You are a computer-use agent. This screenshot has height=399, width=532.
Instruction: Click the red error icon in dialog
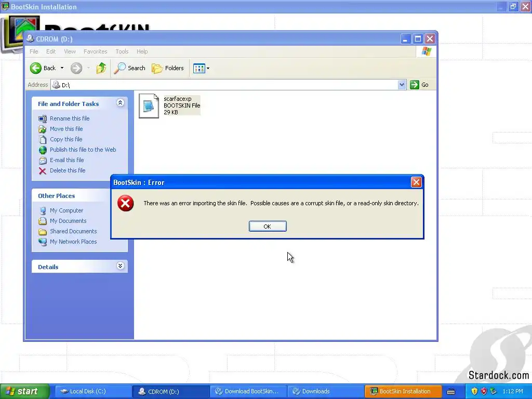coord(126,203)
